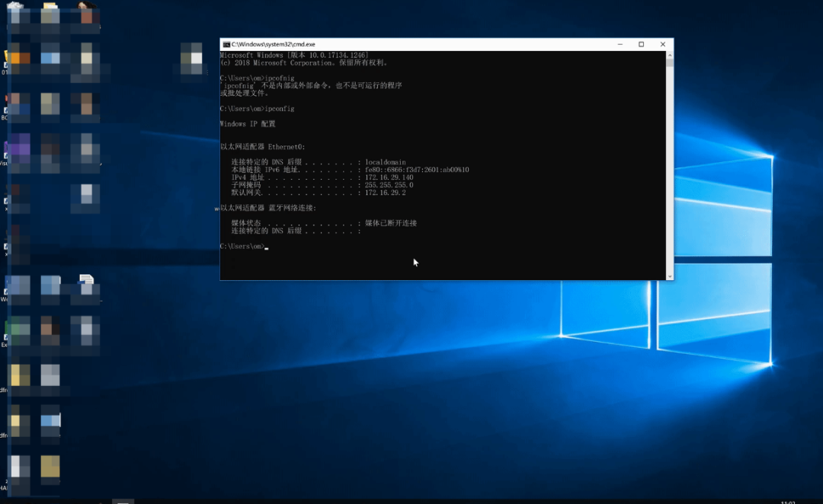
Task: Click the label '媒体状态'
Action: (x=245, y=223)
